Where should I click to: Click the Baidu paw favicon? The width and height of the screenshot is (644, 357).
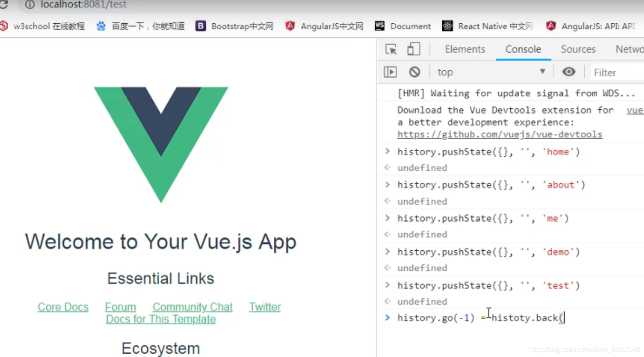pyautogui.click(x=101, y=26)
